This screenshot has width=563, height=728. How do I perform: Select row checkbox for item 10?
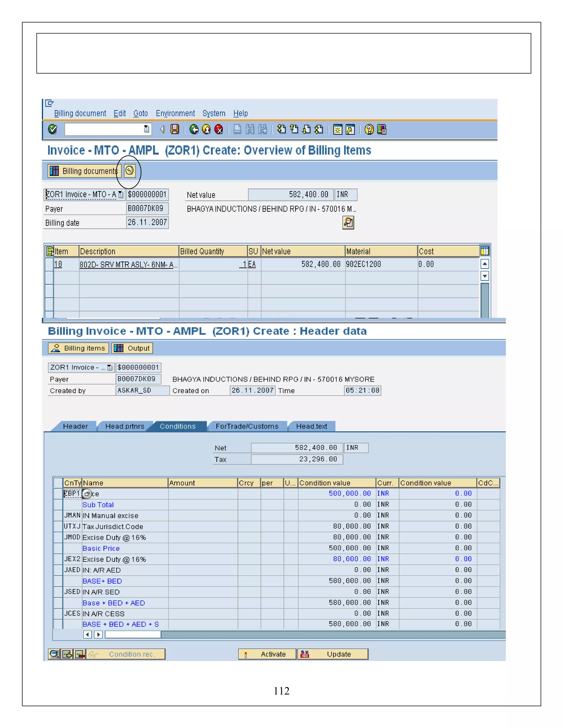49,264
